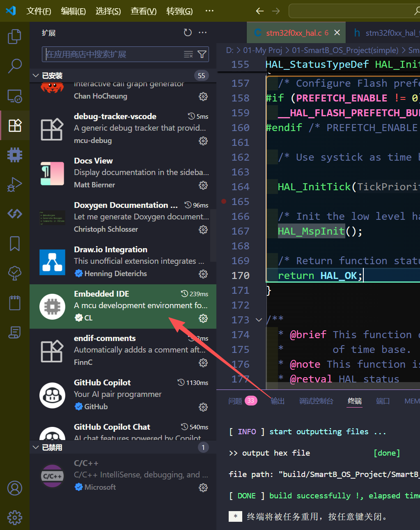420x530 pixels.
Task: Open overflow menu after 转到
Action: [x=209, y=11]
